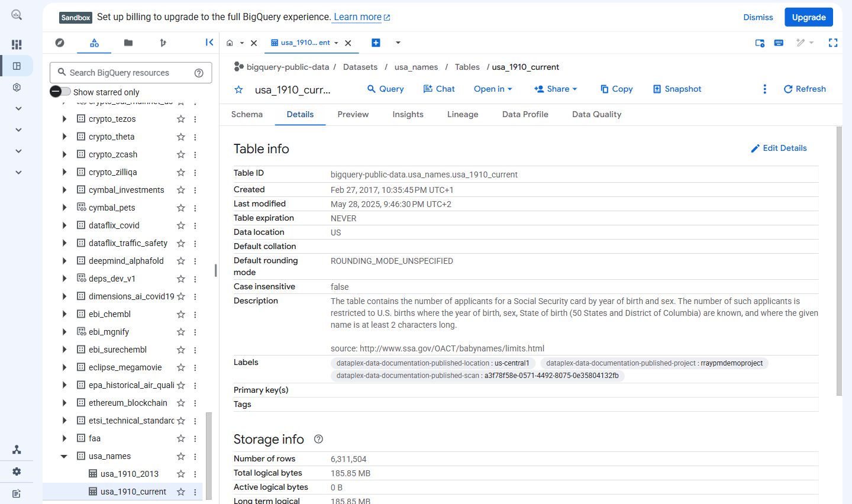Click the Search BigQuery resources field
Viewport: 852px width, 504px height.
click(131, 73)
